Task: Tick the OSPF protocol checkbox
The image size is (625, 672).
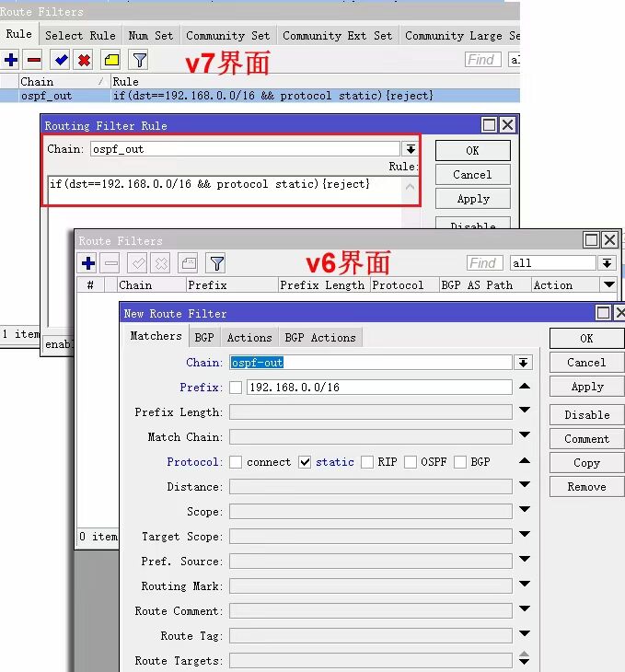Action: (410, 462)
